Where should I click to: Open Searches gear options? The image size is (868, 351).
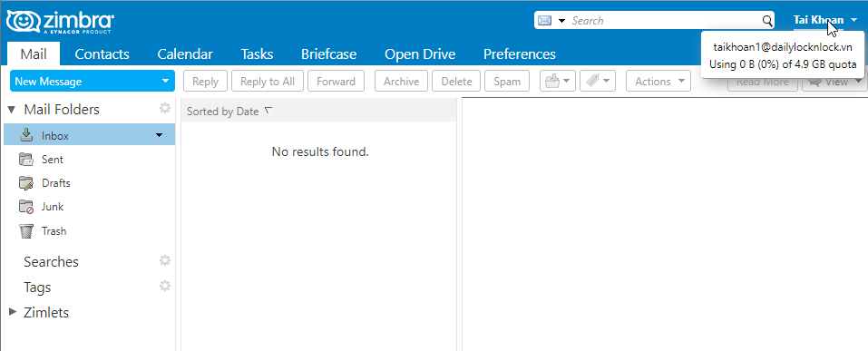click(x=165, y=260)
